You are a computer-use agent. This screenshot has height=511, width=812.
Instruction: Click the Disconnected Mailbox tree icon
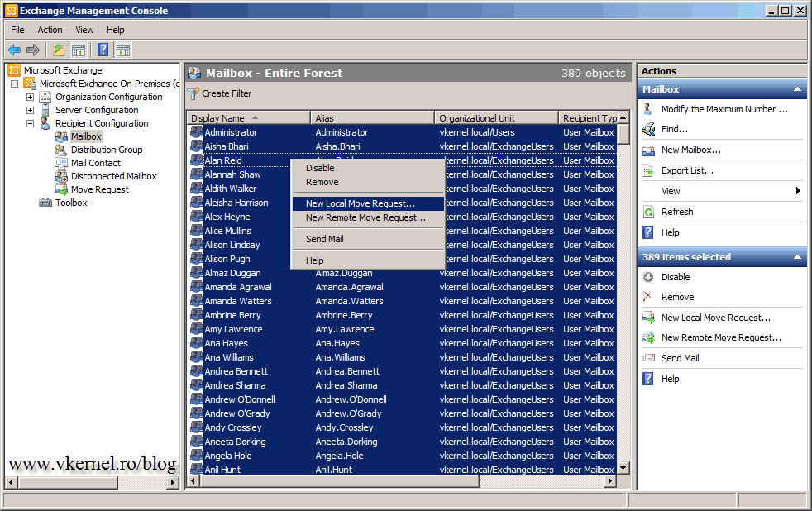click(61, 176)
